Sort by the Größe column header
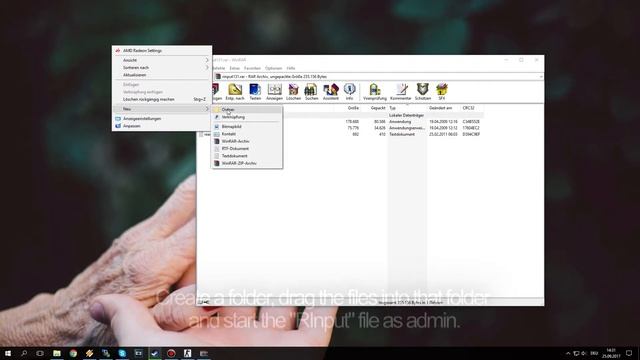 [353, 108]
